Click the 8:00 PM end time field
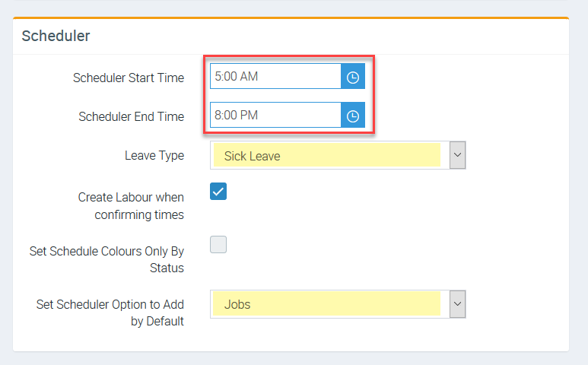 click(275, 115)
